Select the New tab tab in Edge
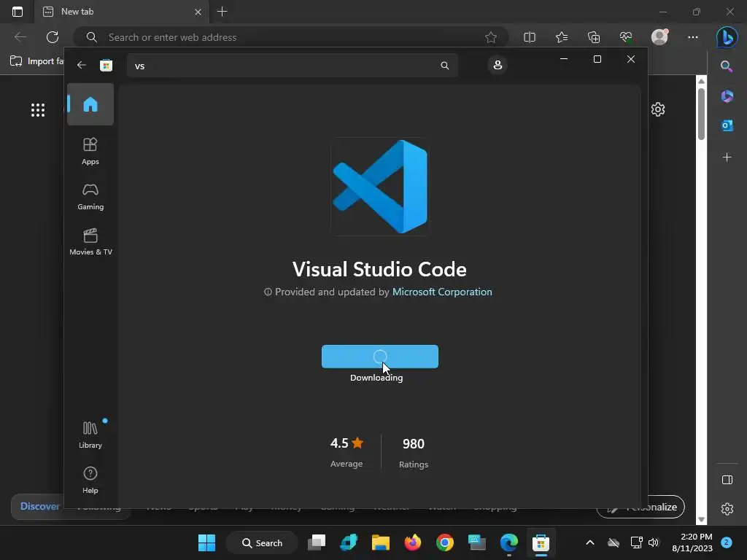This screenshot has height=560, width=747. 122,12
